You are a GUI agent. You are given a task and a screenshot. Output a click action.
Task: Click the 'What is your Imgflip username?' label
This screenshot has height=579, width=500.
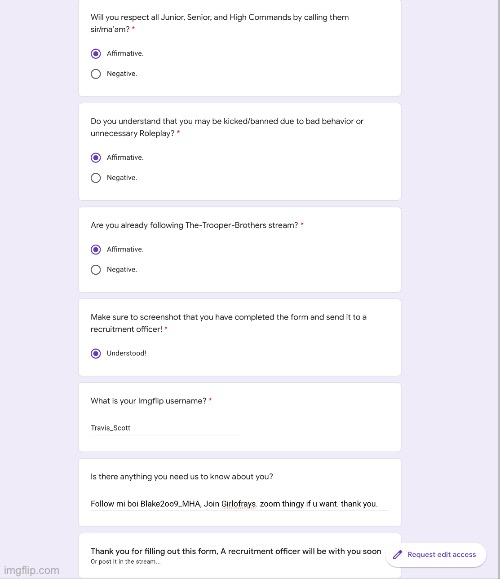148,401
